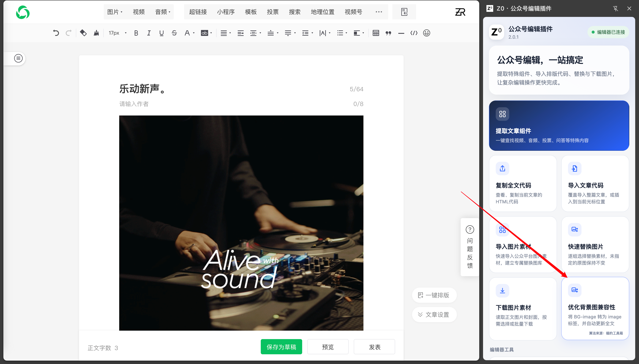The height and width of the screenshot is (364, 639).
Task: Expand the both-side indent dropdown
Action: point(260,33)
